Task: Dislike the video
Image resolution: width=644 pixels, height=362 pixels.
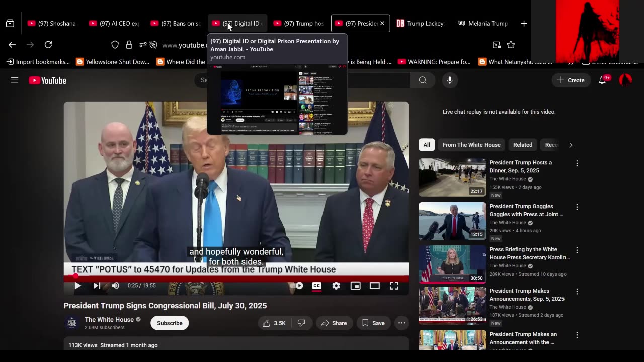Action: pos(301,323)
